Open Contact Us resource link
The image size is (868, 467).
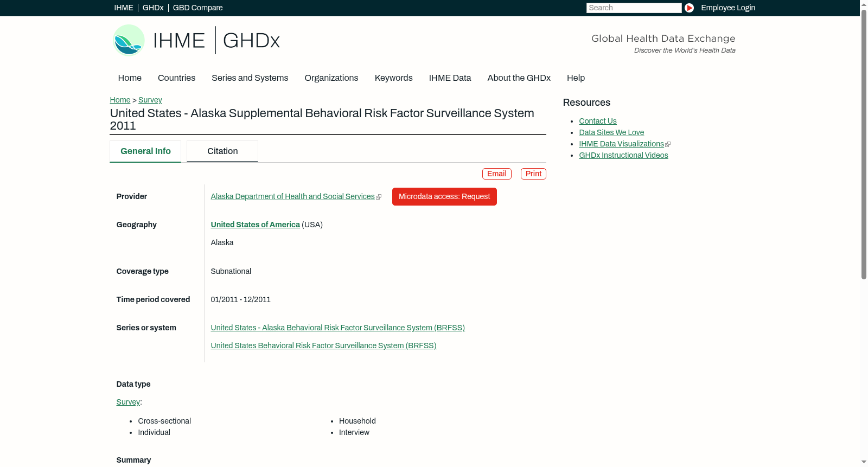(598, 121)
